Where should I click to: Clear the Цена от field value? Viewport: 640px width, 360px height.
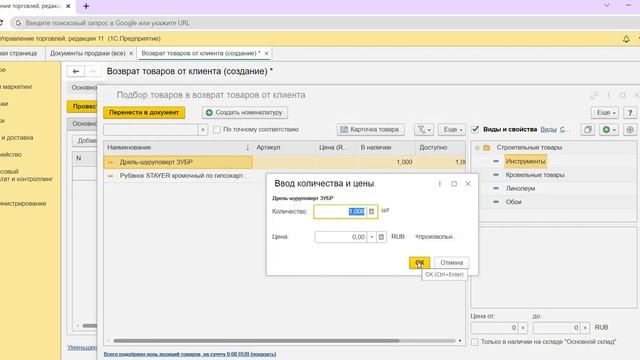523,328
